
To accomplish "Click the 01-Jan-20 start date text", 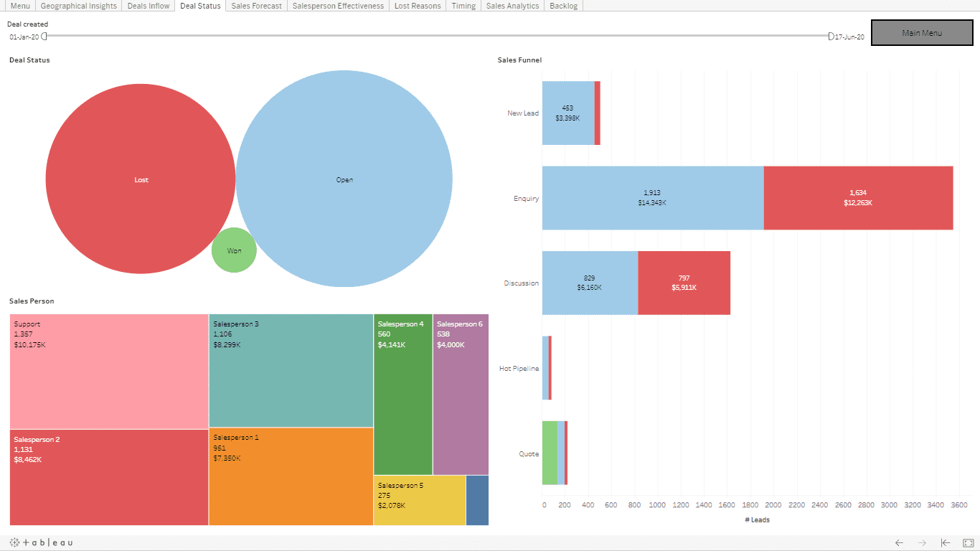I will pos(24,37).
